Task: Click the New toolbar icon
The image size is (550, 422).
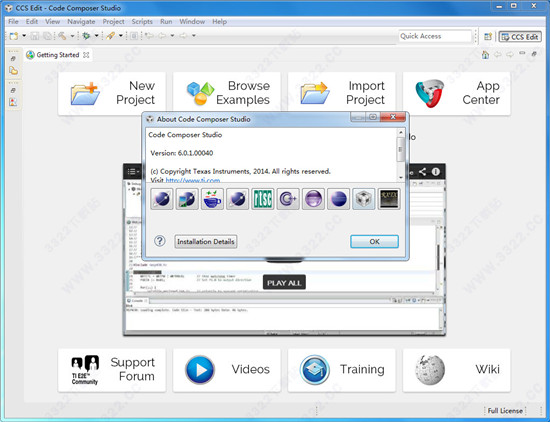Action: 14,36
